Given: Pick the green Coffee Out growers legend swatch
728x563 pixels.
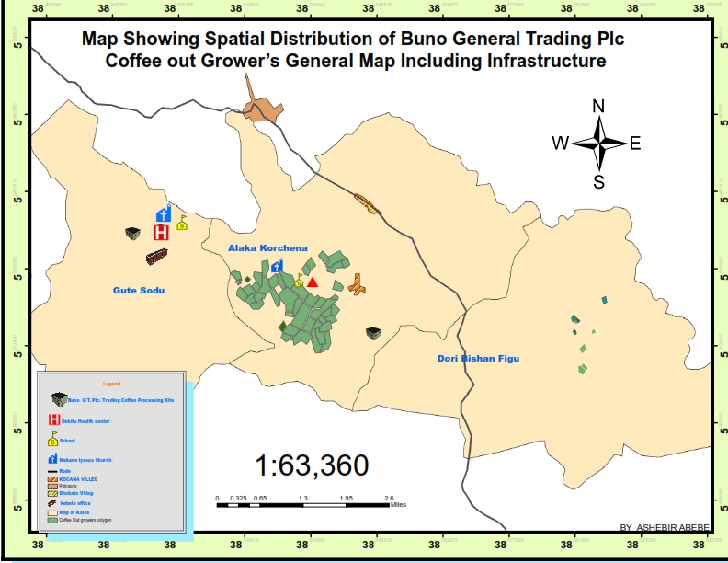Looking at the screenshot, I should (52, 520).
